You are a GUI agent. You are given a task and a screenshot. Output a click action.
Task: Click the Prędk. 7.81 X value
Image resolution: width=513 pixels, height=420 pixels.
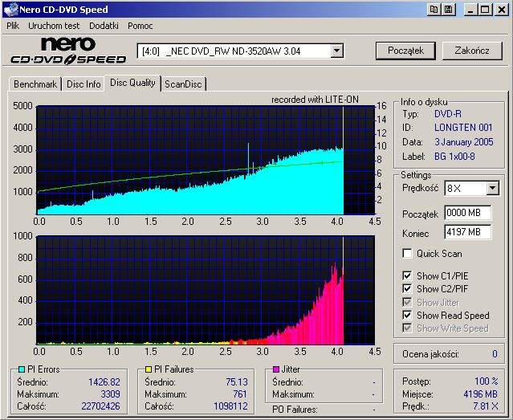(486, 406)
